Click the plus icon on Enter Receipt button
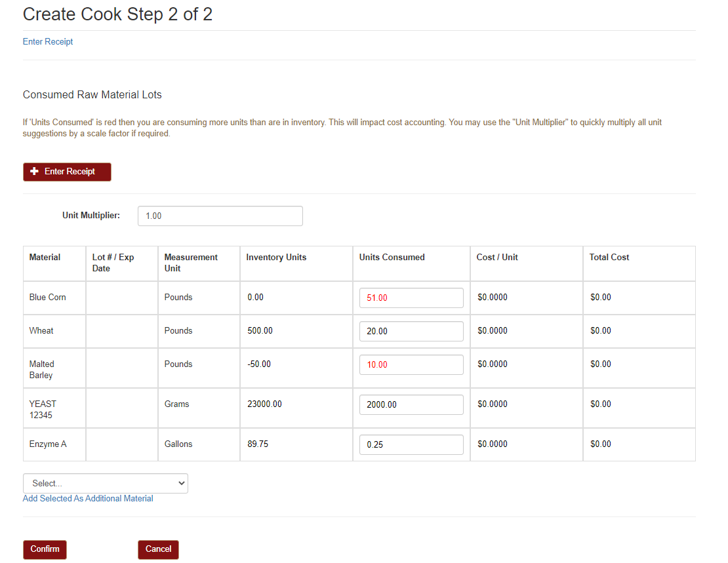The width and height of the screenshot is (728, 563). (x=35, y=172)
